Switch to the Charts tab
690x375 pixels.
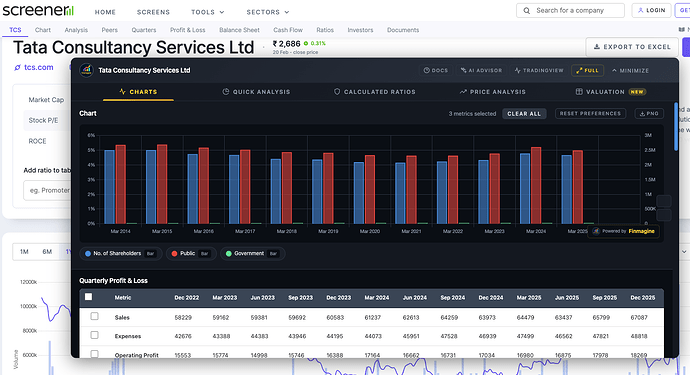[138, 92]
